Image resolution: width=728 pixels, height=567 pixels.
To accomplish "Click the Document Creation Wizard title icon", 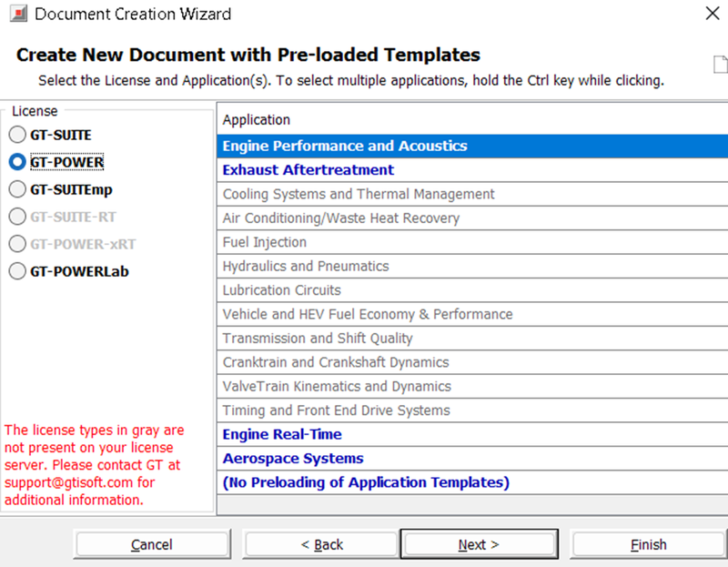I will (x=18, y=14).
